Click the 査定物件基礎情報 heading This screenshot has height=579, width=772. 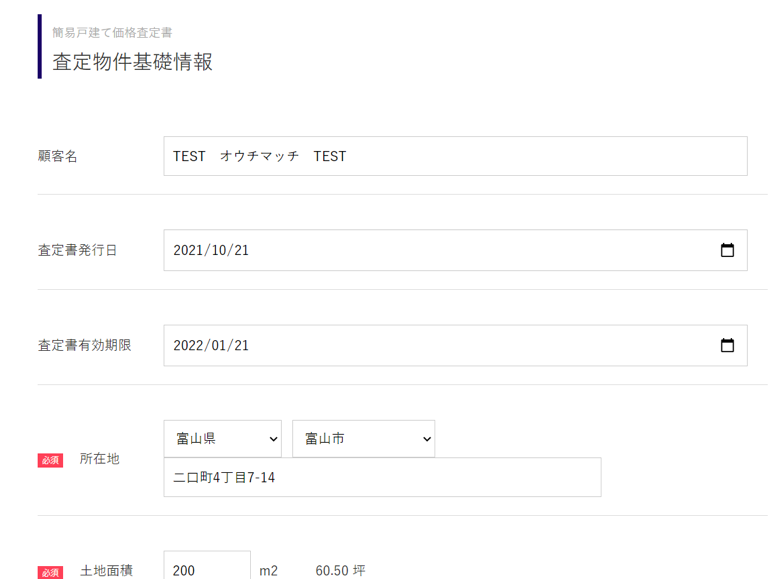[x=132, y=62]
